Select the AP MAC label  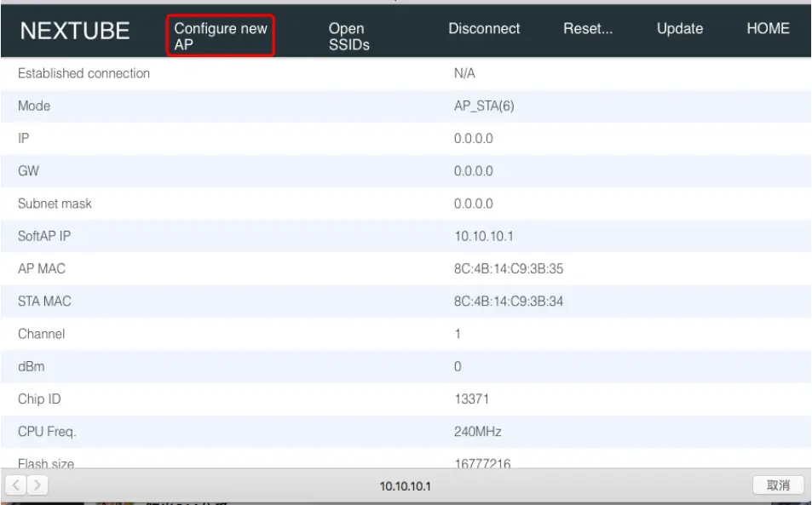[42, 269]
